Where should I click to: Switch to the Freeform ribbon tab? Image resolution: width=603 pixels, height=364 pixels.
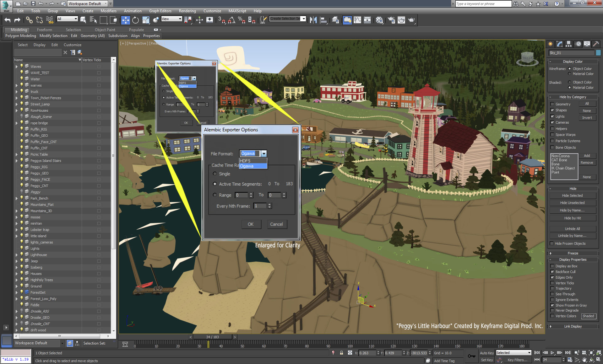(44, 29)
